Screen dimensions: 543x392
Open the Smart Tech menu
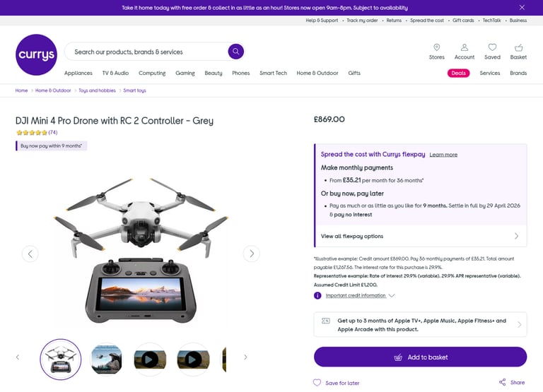(273, 73)
